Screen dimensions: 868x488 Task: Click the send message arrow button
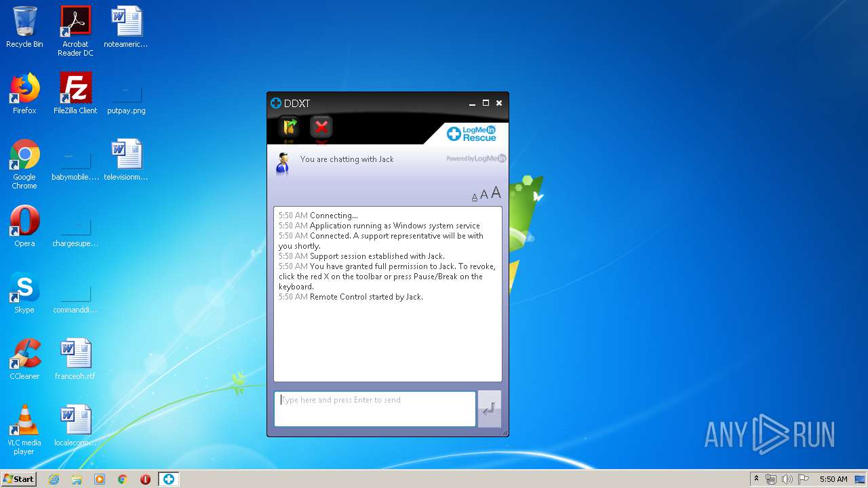[x=490, y=409]
